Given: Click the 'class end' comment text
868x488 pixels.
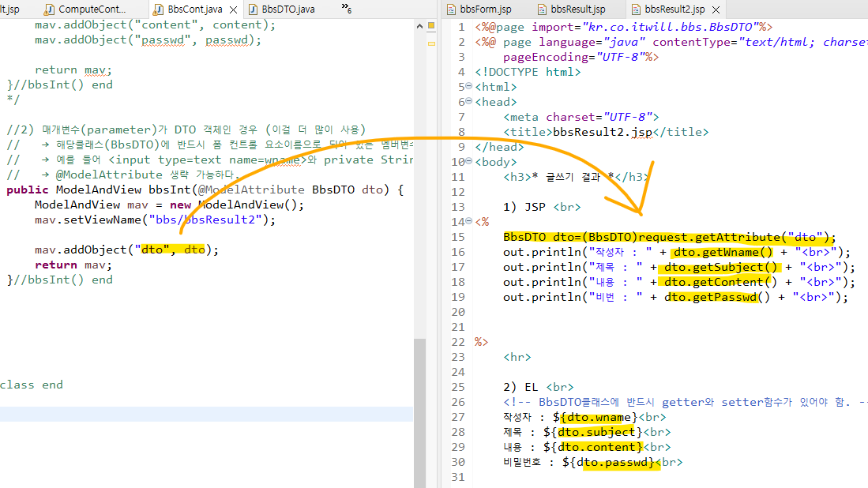Looking at the screenshot, I should [x=32, y=385].
